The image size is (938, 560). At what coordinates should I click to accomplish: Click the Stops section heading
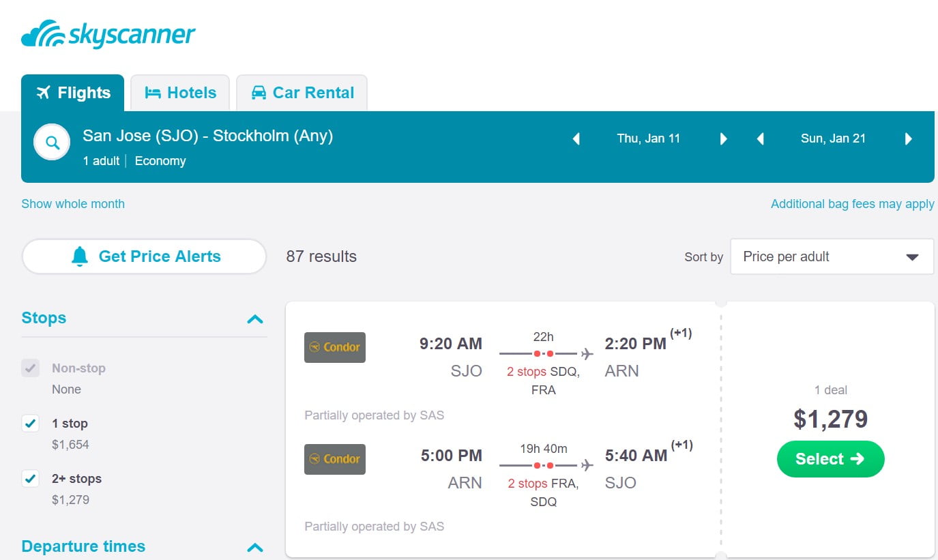pyautogui.click(x=44, y=318)
